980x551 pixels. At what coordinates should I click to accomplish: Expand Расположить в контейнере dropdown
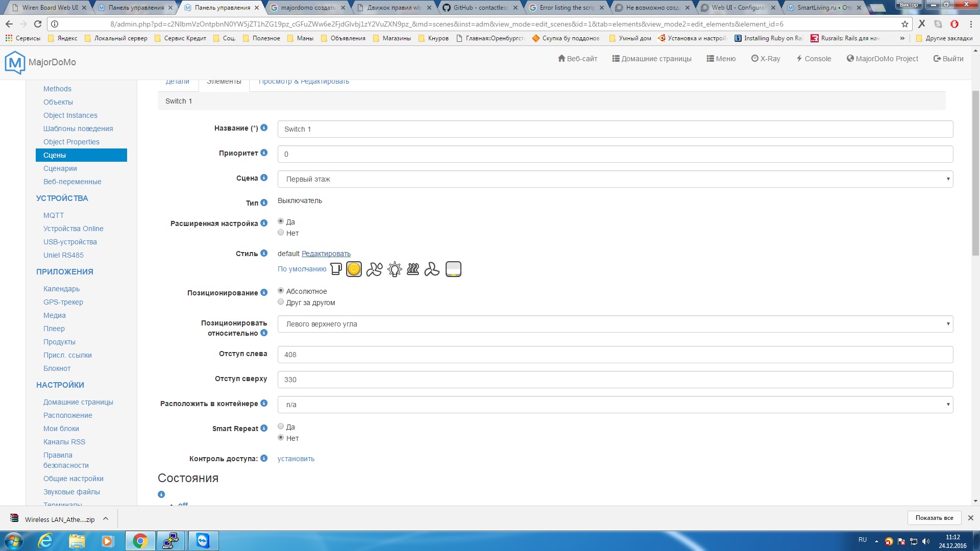[x=615, y=405]
